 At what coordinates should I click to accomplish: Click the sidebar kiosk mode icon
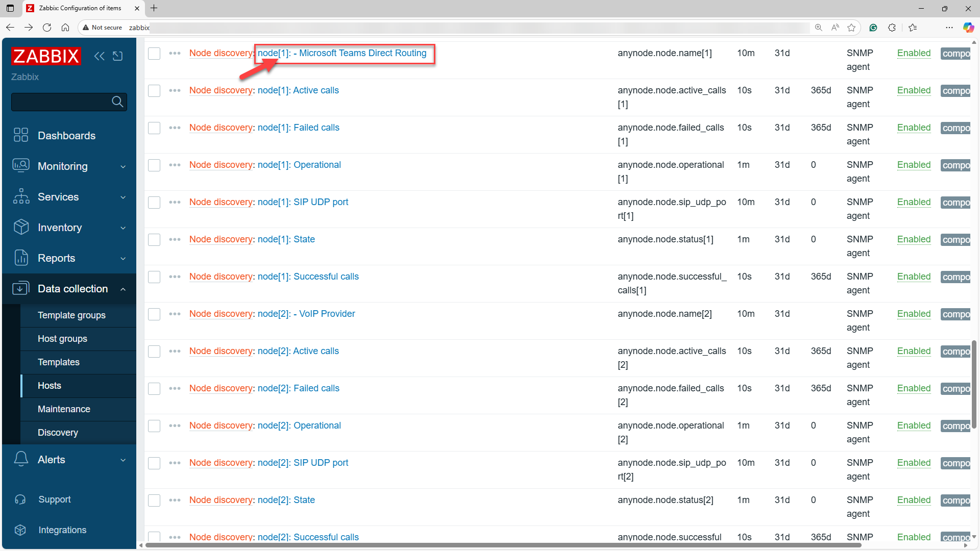tap(118, 56)
